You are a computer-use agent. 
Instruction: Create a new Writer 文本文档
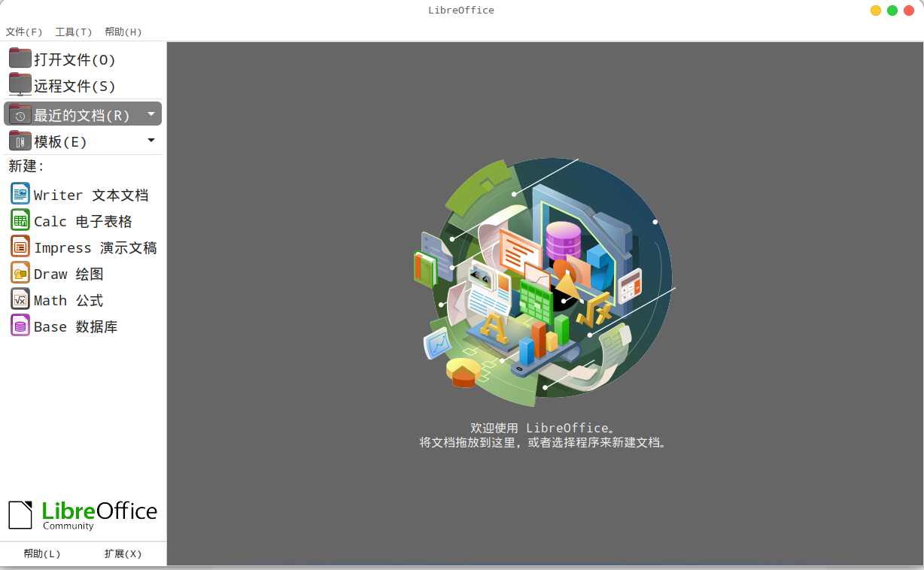(x=83, y=195)
